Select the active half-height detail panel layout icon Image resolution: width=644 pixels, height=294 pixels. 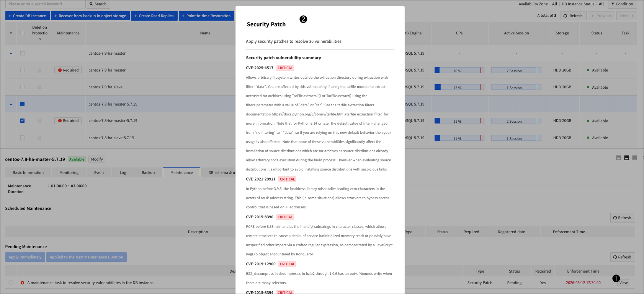pos(626,158)
